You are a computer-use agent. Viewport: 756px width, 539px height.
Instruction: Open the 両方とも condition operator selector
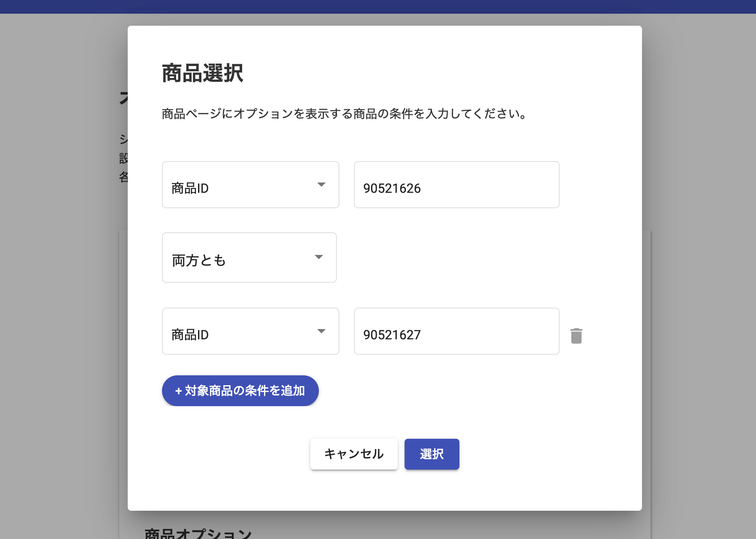tap(249, 258)
